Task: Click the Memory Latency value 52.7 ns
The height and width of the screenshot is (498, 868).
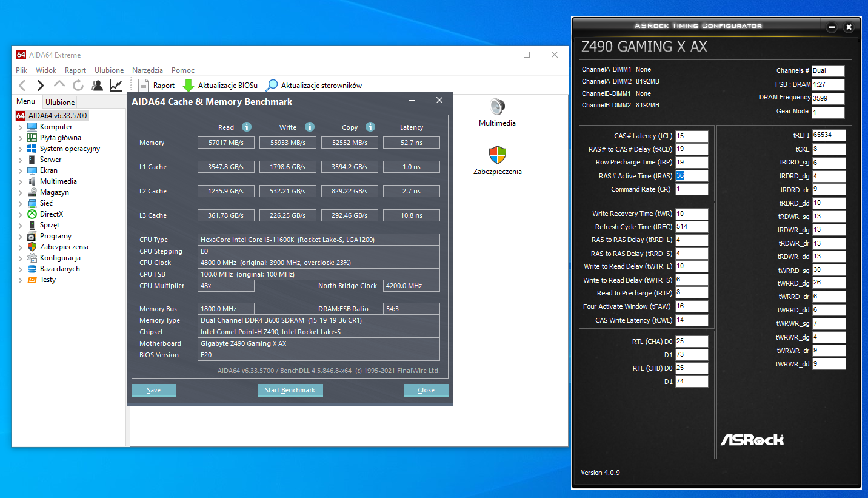Action: [x=412, y=143]
